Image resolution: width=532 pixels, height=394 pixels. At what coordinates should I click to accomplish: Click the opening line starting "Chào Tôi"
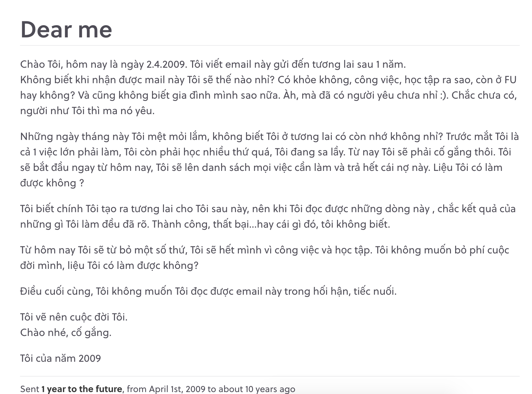coord(213,64)
